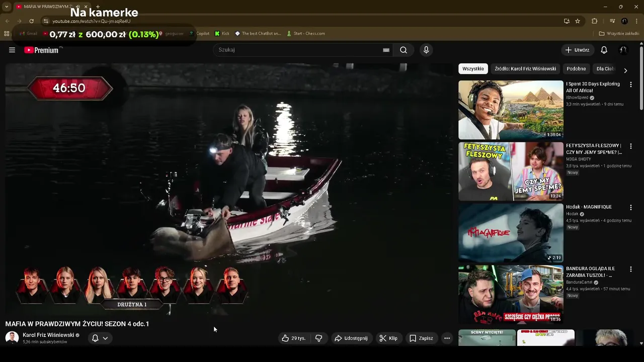Toggle channel notification bell for Karol Friz
This screenshot has width=644, height=362.
95,338
